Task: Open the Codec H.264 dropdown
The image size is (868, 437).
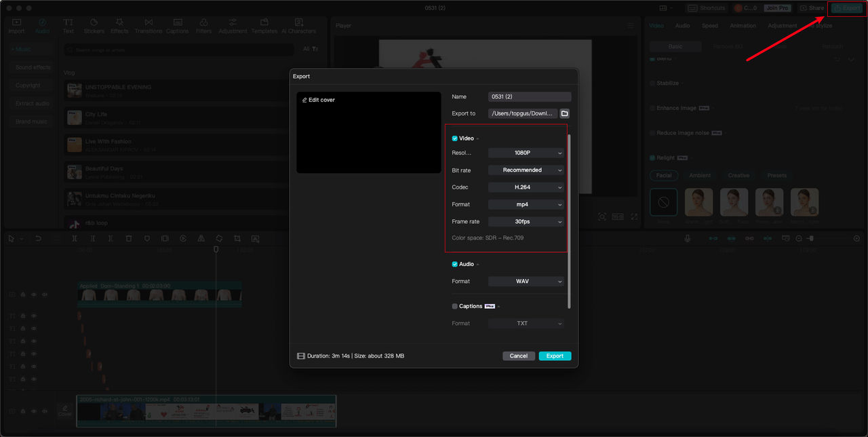Action: coord(526,187)
